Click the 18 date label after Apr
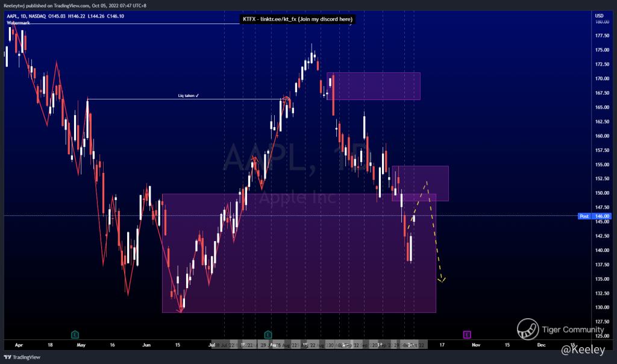Viewport: 617px width, 364px height. click(50, 345)
